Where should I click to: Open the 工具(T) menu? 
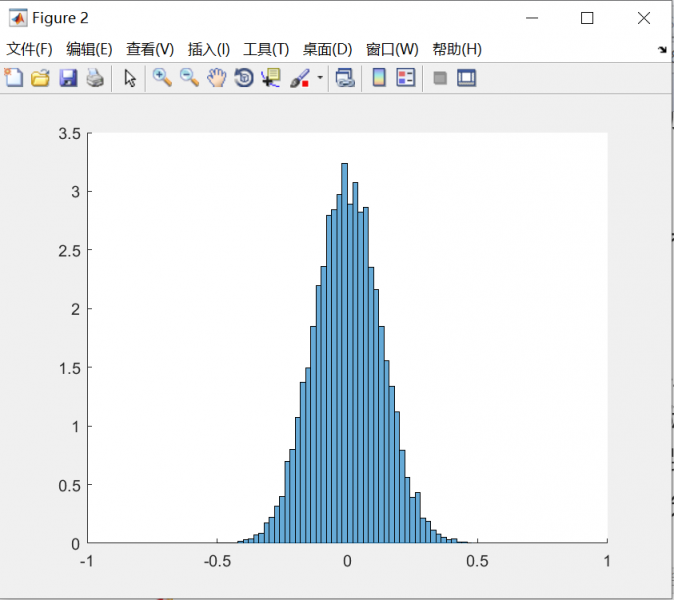[266, 49]
